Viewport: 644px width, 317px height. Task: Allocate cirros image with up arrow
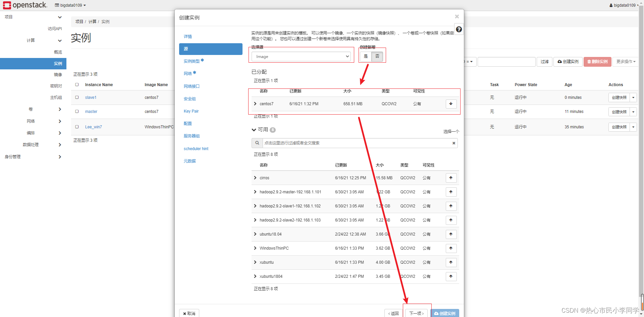451,178
